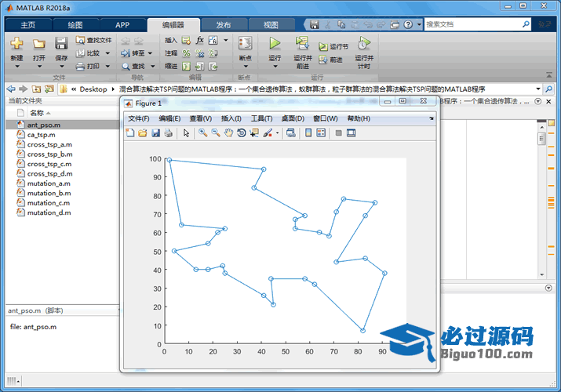This screenshot has width=561, height=392.
Task: Select ant_pso.m in file list
Action: 63,125
